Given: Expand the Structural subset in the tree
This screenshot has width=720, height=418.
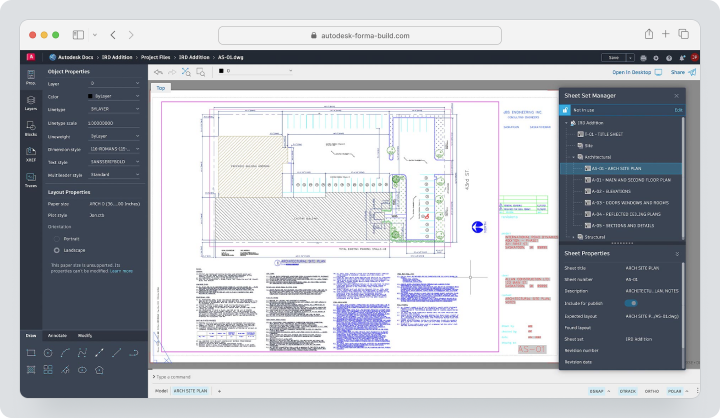Looking at the screenshot, I should coord(574,237).
